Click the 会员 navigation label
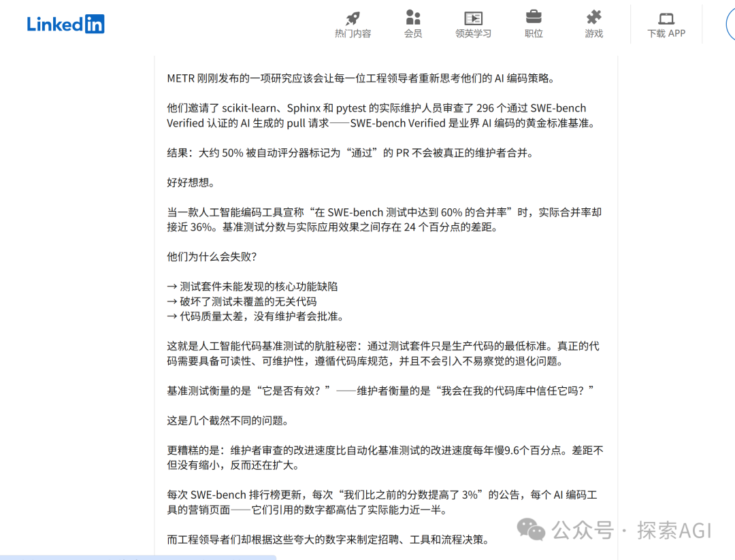Viewport: 735px width, 560px height. [x=413, y=33]
